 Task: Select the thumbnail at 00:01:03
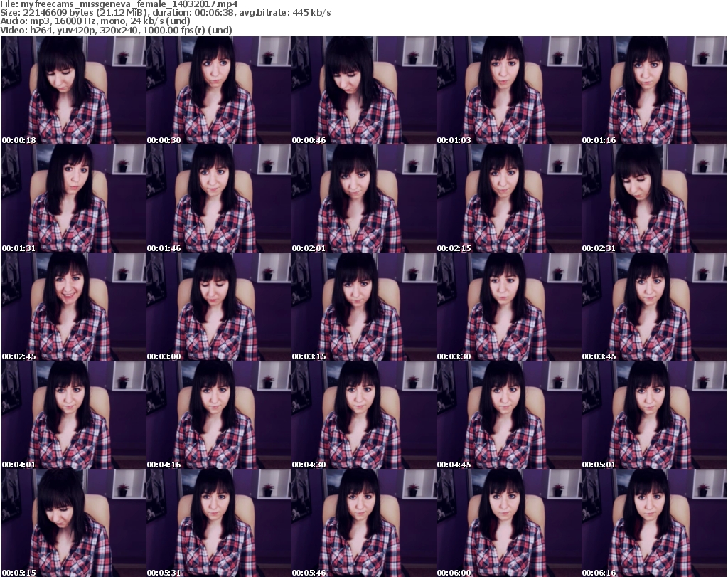509,90
